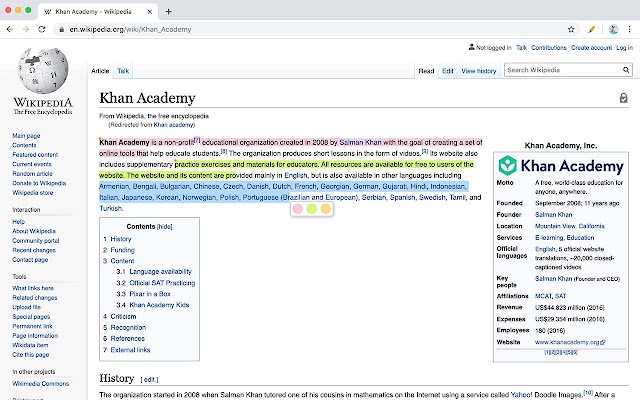
Task: Open www.khanacademy.org website link
Action: (x=570, y=342)
